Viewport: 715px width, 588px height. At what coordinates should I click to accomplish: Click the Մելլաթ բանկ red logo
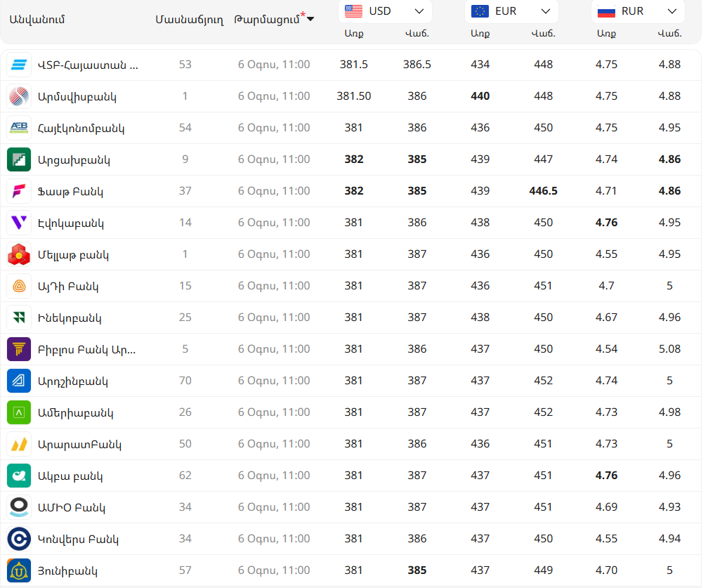coord(19,254)
